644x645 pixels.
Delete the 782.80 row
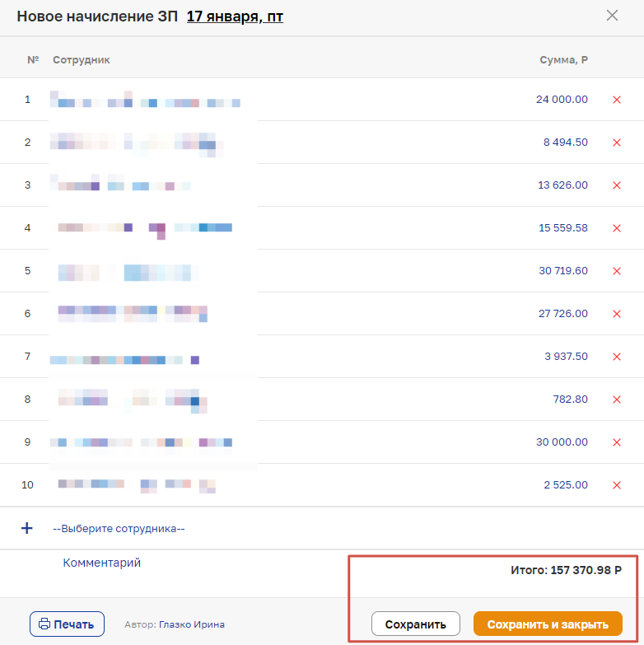click(x=616, y=400)
